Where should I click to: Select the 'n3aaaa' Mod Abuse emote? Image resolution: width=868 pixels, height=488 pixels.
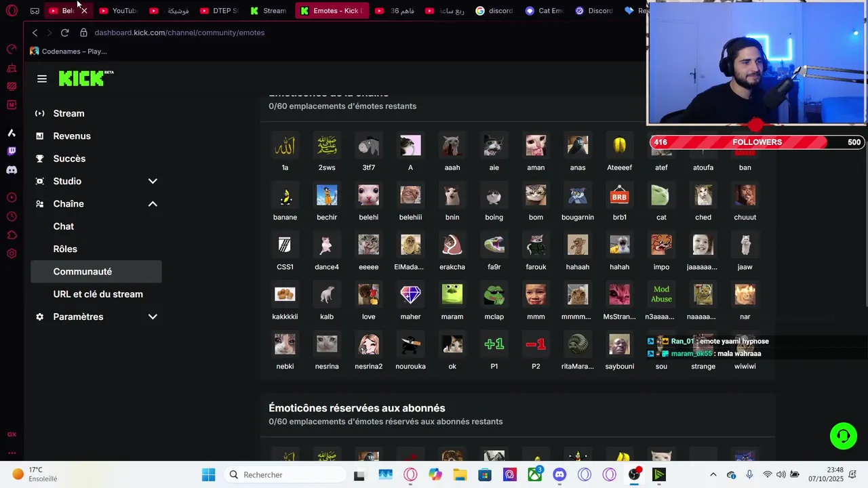pos(661,294)
